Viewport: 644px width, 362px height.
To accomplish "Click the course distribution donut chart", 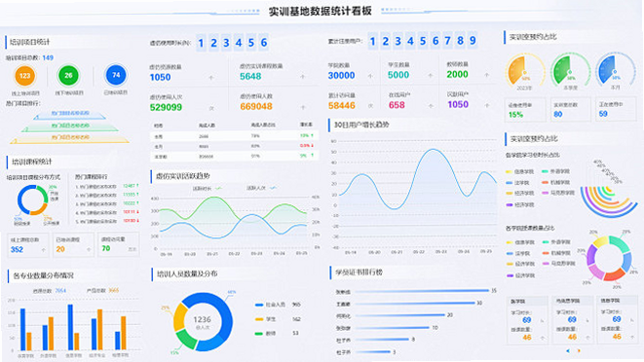I will click(x=32, y=200).
